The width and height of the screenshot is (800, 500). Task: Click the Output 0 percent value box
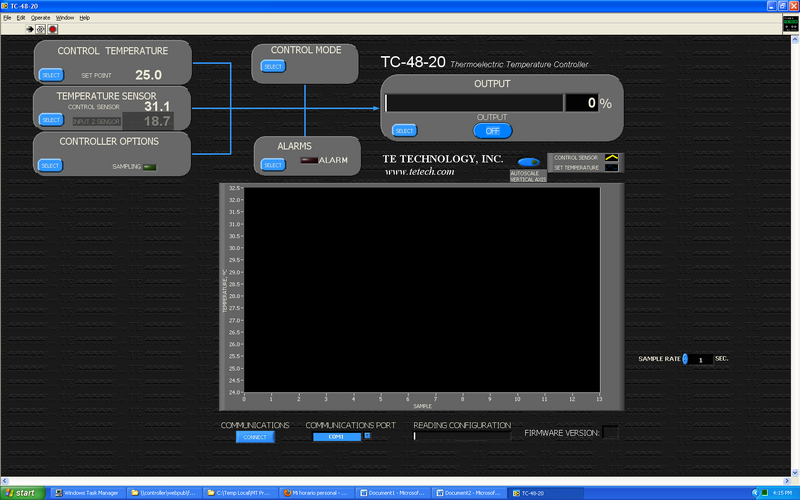tap(582, 103)
